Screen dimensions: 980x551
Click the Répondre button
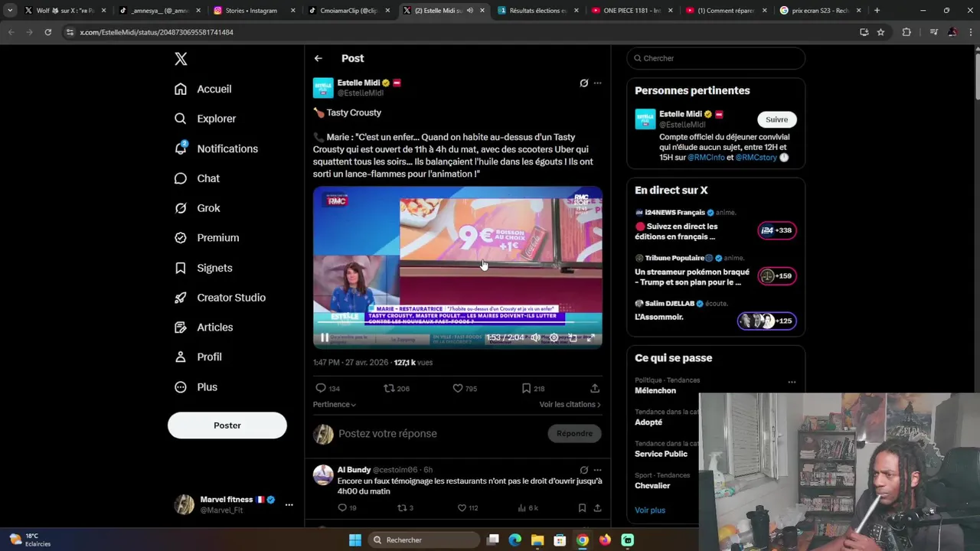[574, 433]
